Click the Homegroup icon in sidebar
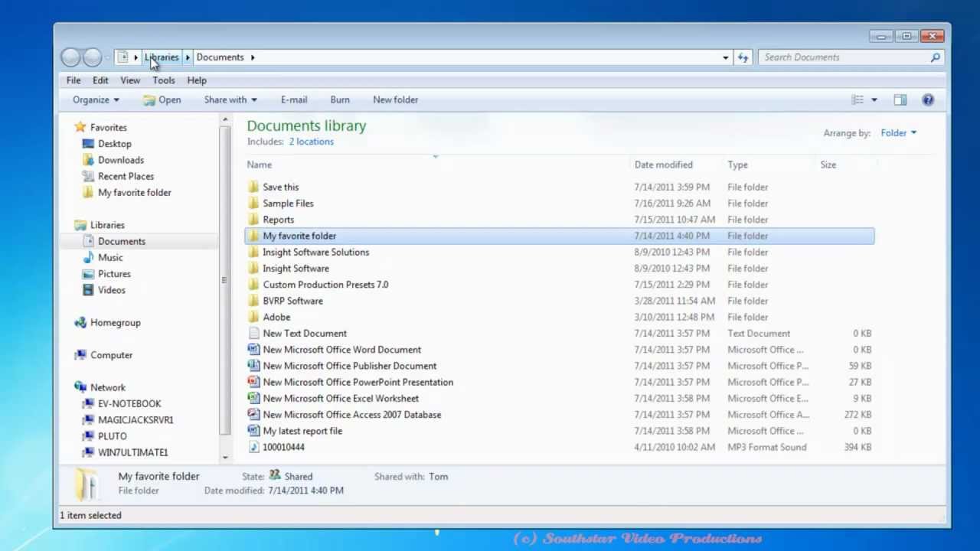 point(80,322)
